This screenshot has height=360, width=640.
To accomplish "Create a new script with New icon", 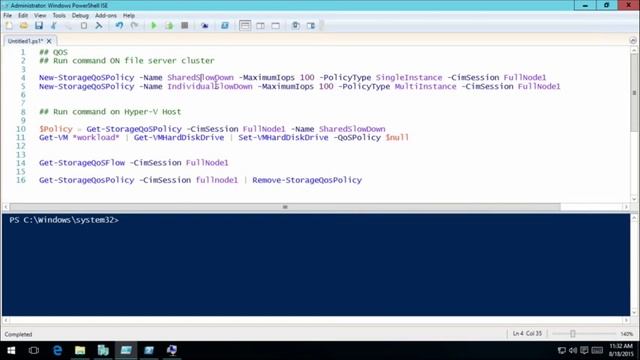I will (9, 26).
